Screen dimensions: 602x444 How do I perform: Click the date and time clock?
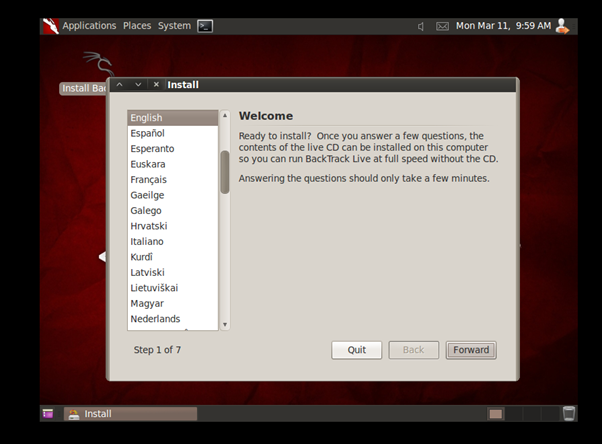[503, 26]
